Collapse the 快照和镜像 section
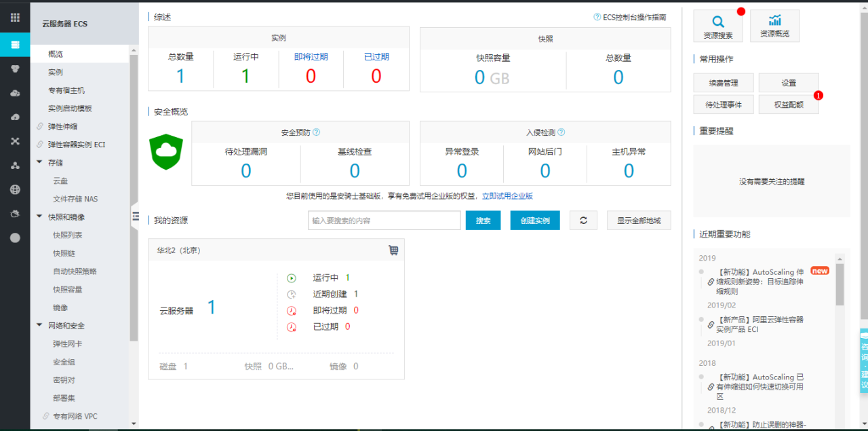The height and width of the screenshot is (431, 868). (x=39, y=217)
